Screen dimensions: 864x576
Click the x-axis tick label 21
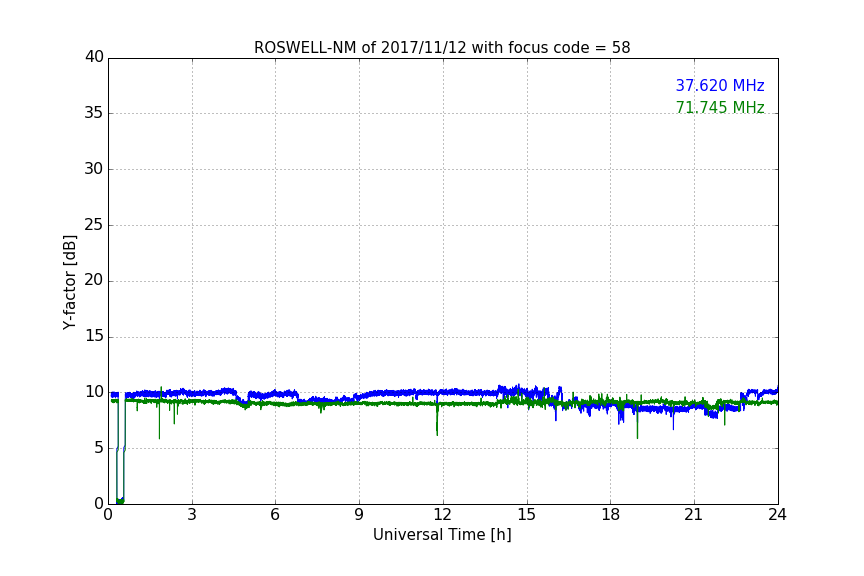pyautogui.click(x=694, y=515)
